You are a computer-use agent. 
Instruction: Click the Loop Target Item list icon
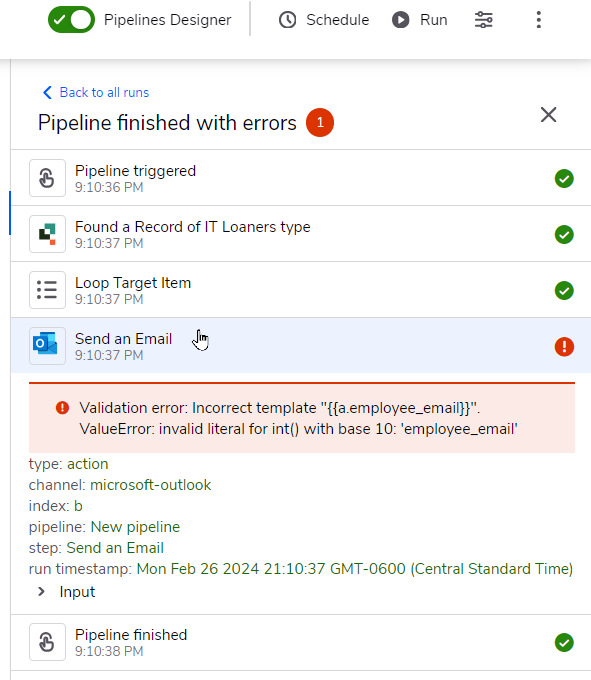tap(47, 290)
